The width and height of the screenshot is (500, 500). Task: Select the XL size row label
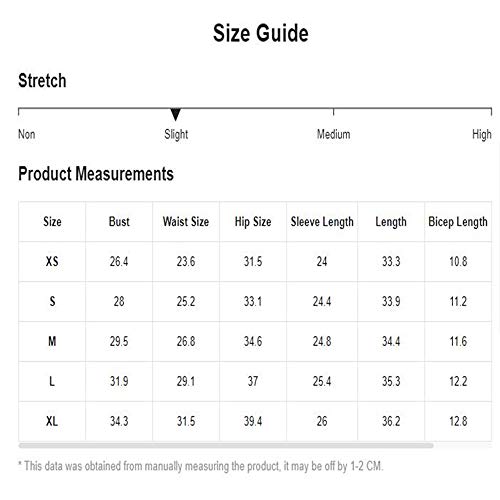[52, 421]
